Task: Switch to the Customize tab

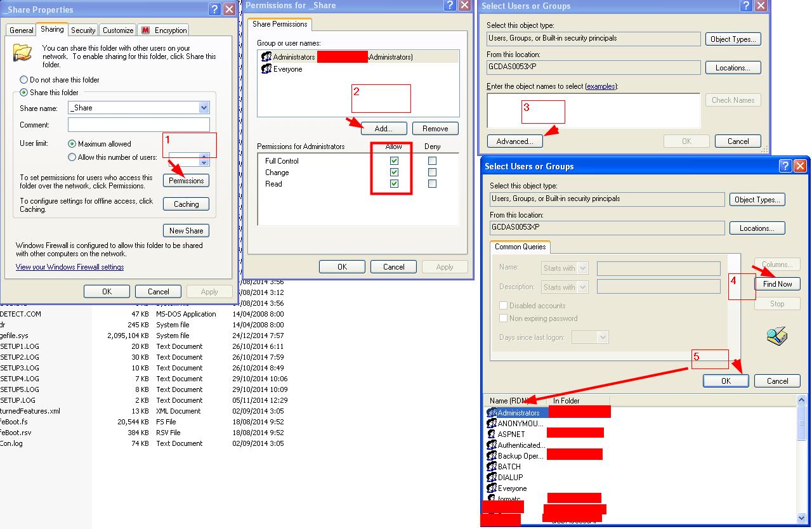Action: 118,30
